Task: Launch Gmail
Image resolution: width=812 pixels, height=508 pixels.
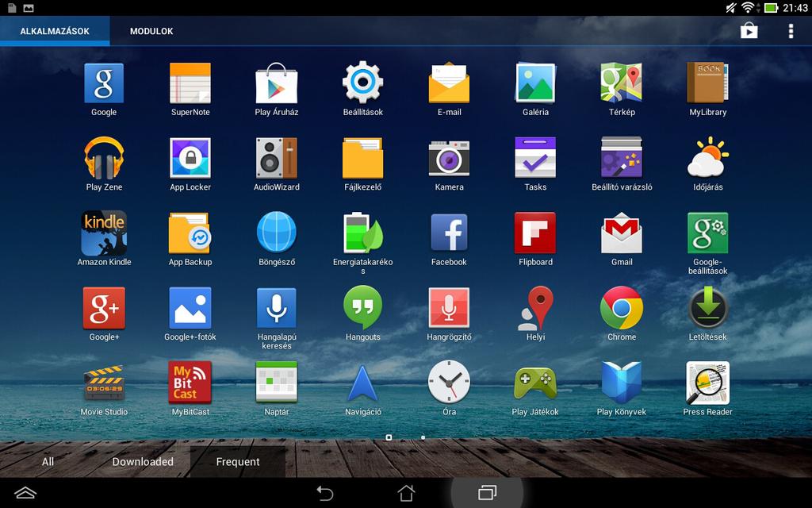Action: tap(622, 233)
